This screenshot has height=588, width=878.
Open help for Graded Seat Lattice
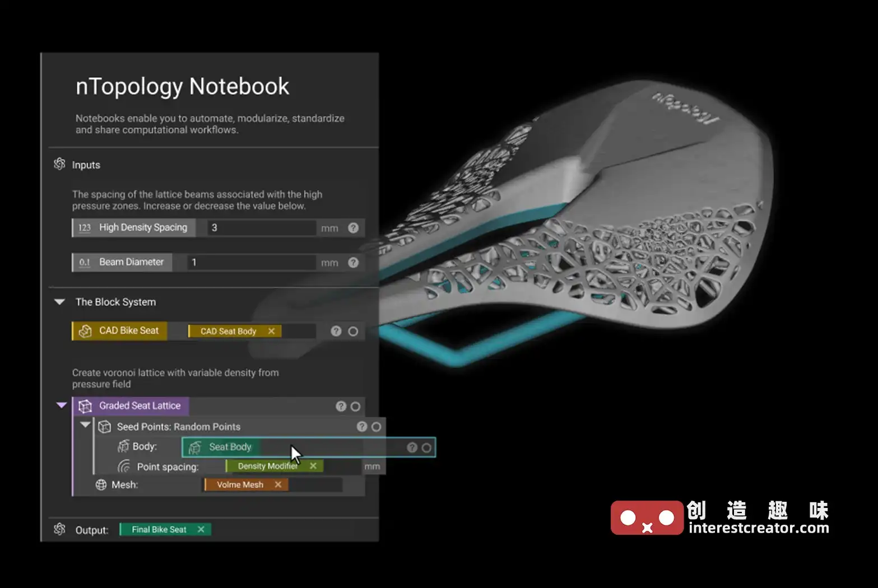point(341,406)
